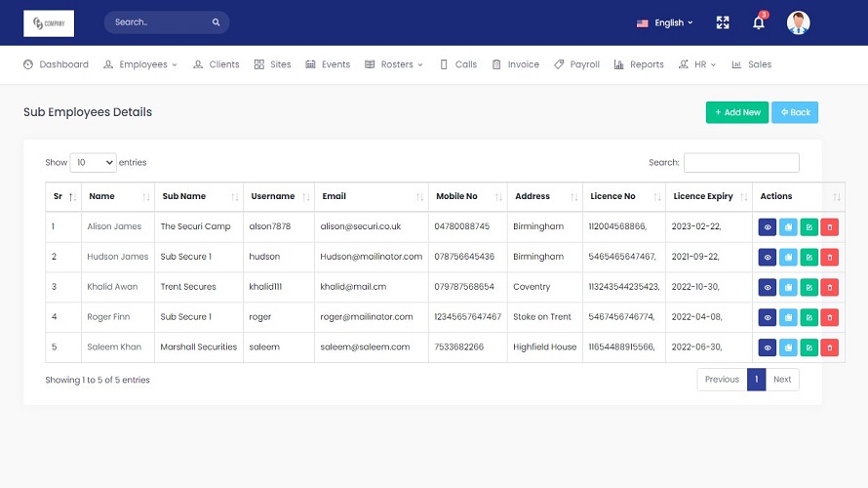The image size is (868, 488).
Task: Toggle fullscreen mode icon
Action: pos(723,22)
